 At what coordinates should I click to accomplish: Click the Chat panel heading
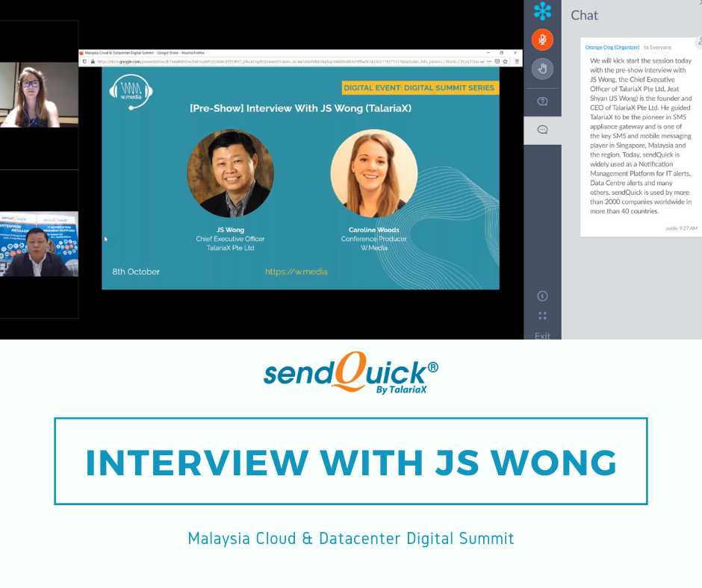coord(584,16)
